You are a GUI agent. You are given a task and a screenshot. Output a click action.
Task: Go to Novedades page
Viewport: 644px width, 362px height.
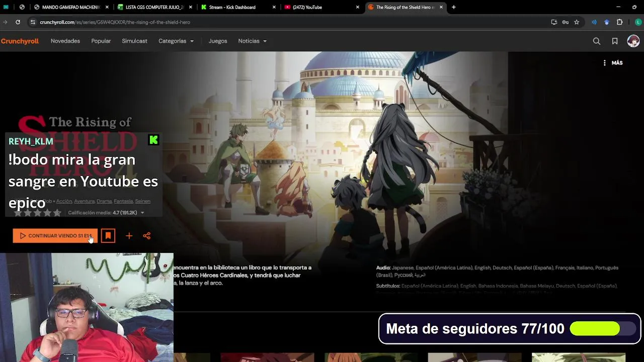[x=65, y=41]
